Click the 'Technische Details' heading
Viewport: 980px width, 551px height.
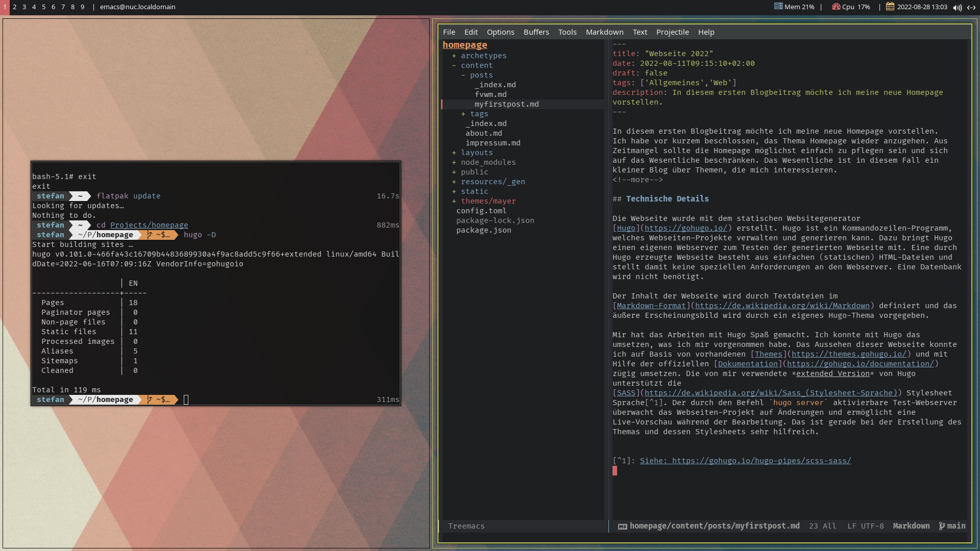(x=667, y=199)
